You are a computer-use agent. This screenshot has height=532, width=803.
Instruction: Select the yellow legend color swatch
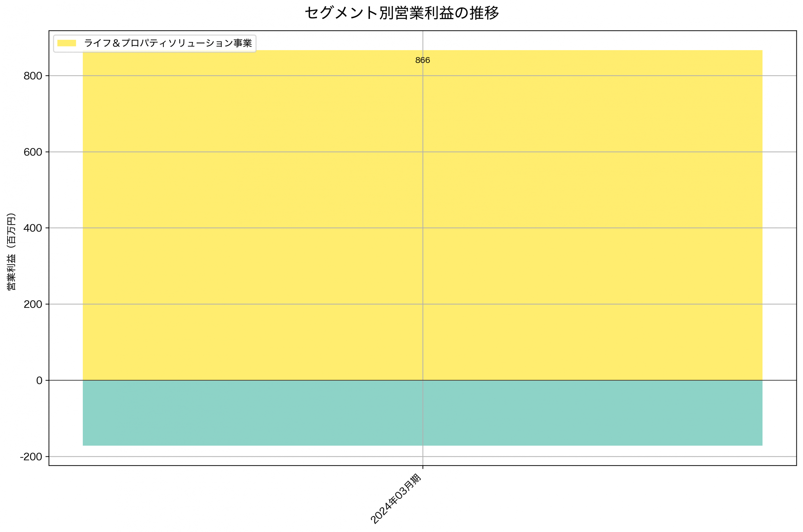point(67,42)
